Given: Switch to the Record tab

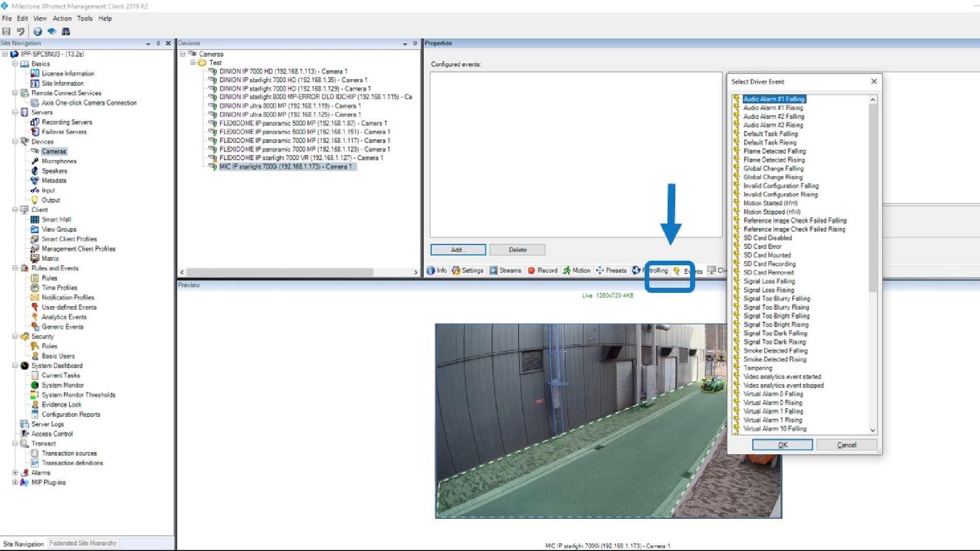Looking at the screenshot, I should pyautogui.click(x=542, y=270).
